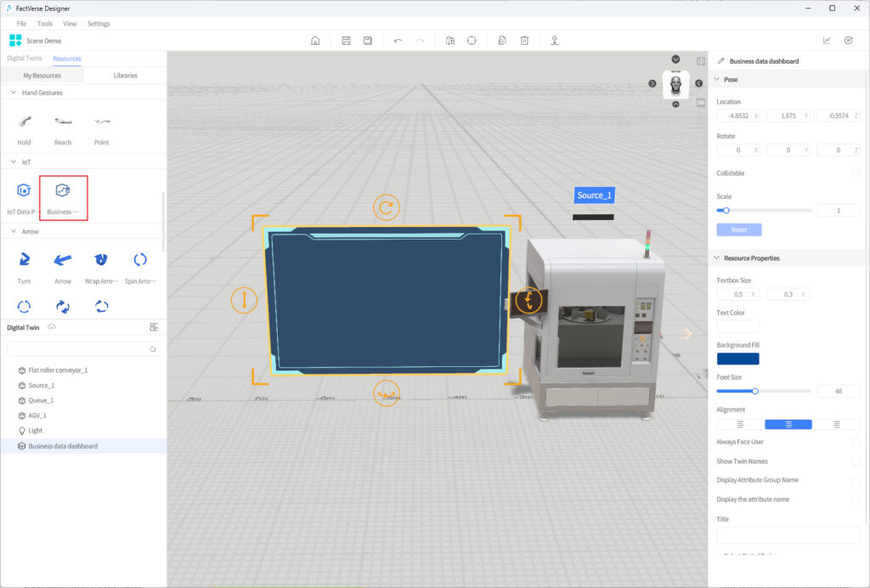Screen dimensions: 870x588
Task: Collapse the Resource Properties section
Action: tap(716, 258)
